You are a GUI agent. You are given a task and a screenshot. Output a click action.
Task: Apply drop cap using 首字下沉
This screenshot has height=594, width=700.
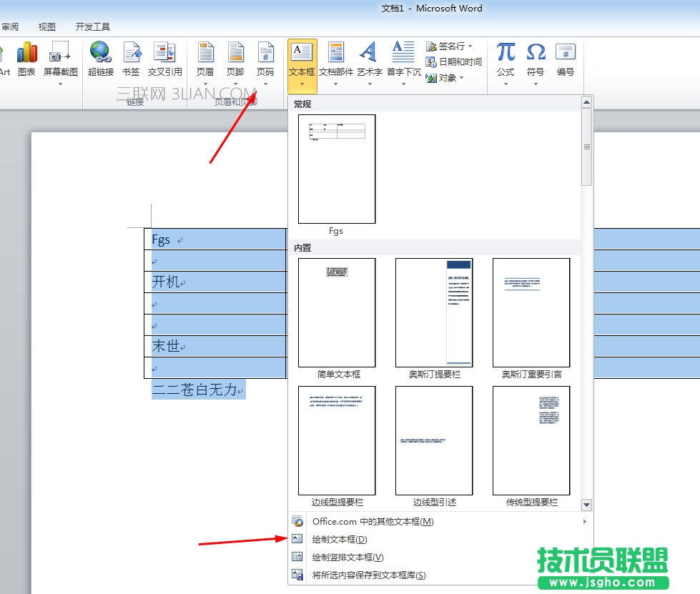pyautogui.click(x=403, y=61)
